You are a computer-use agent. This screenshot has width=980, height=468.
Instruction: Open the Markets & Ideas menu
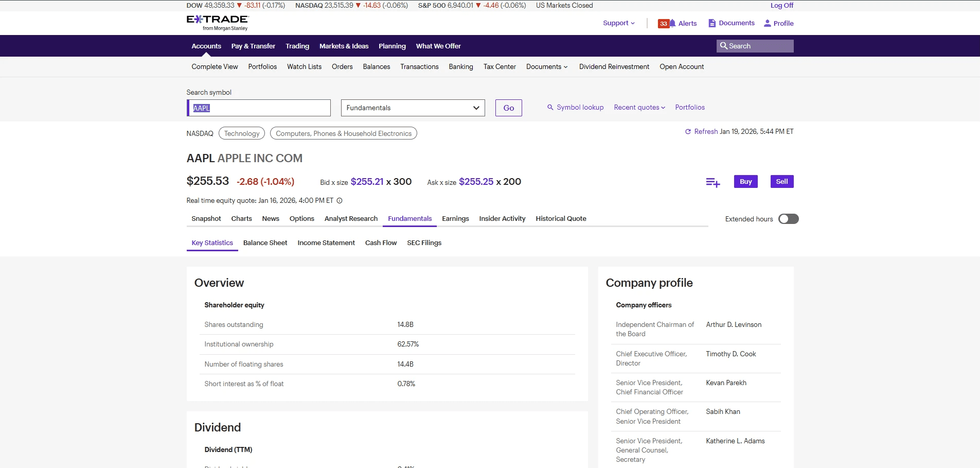tap(344, 46)
